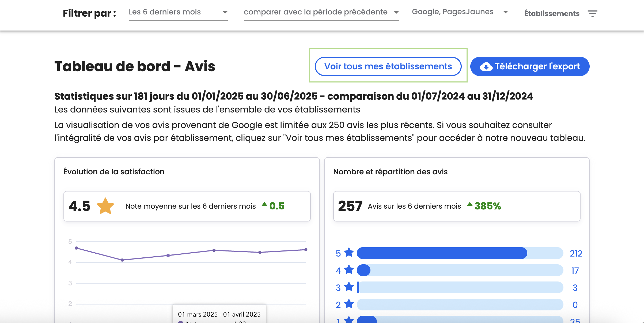Click the blue star beside rating 5
644x323 pixels.
point(349,253)
